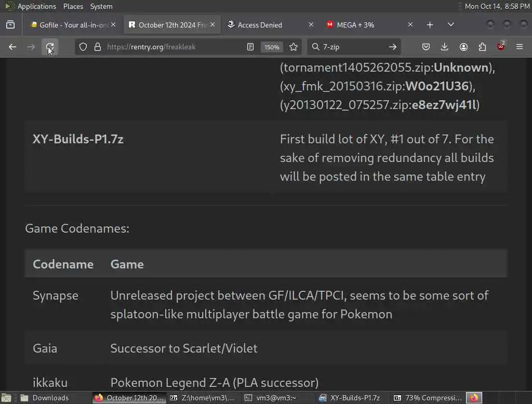Close the MEGA tab

410,25
